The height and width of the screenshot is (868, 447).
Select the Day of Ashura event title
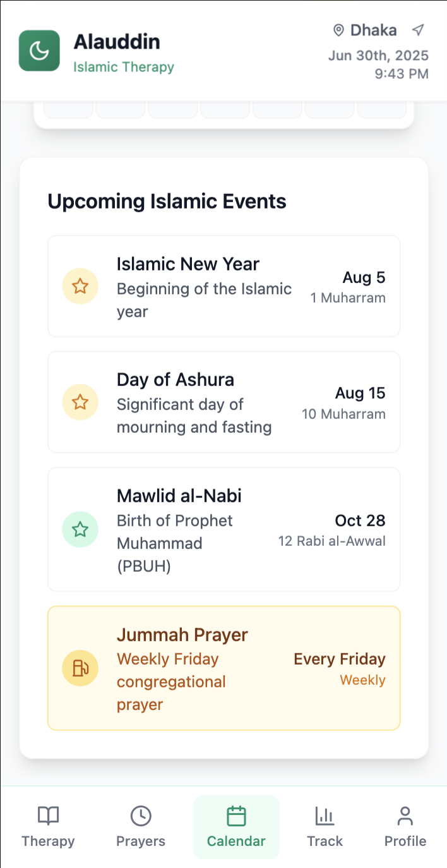pyautogui.click(x=176, y=380)
